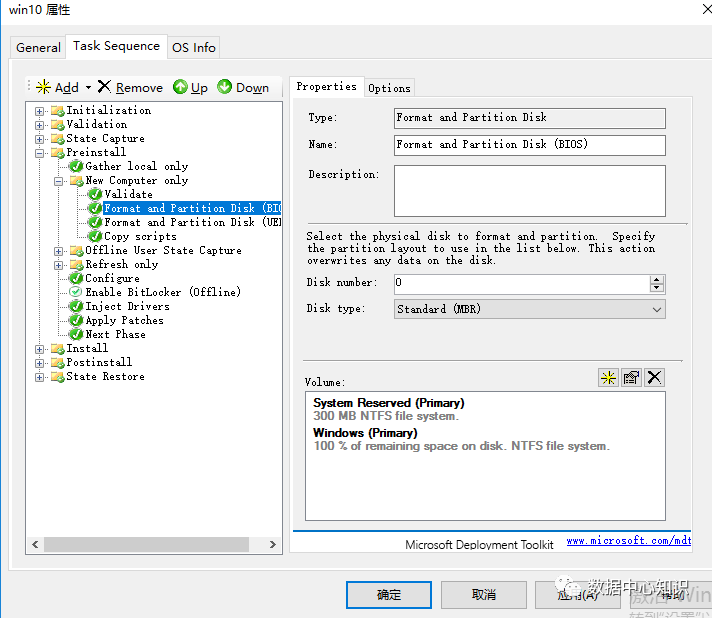Select the Apply Patches step
Viewport: 712px width, 618px height.
(x=124, y=321)
